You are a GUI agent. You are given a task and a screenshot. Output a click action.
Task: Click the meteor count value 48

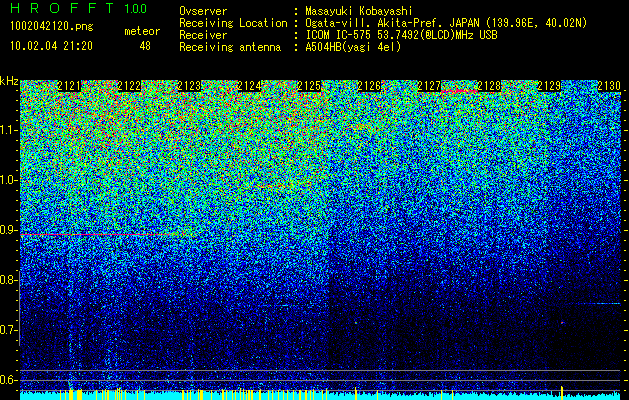[145, 46]
